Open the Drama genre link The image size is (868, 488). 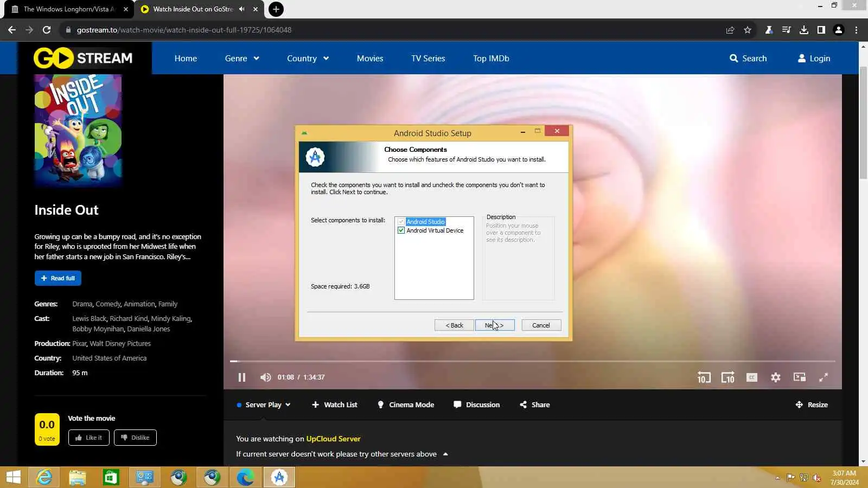82,304
